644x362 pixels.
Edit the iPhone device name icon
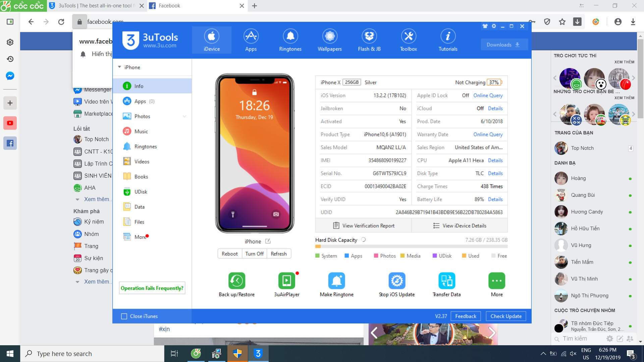tap(268, 241)
